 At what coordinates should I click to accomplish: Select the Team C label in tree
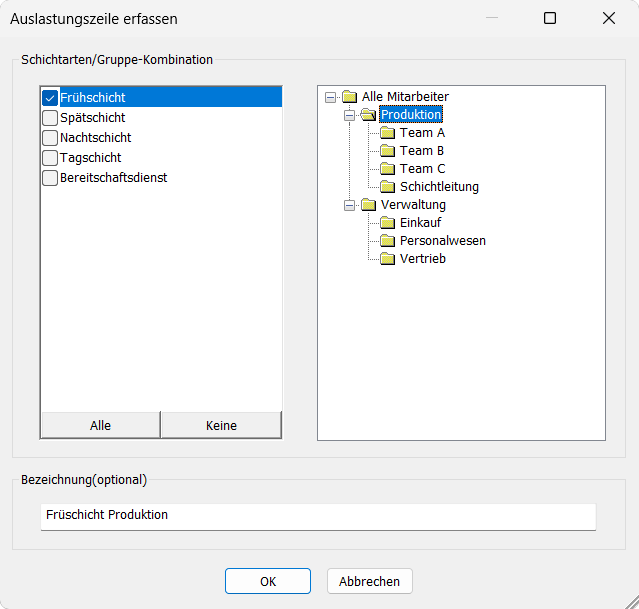(x=423, y=169)
